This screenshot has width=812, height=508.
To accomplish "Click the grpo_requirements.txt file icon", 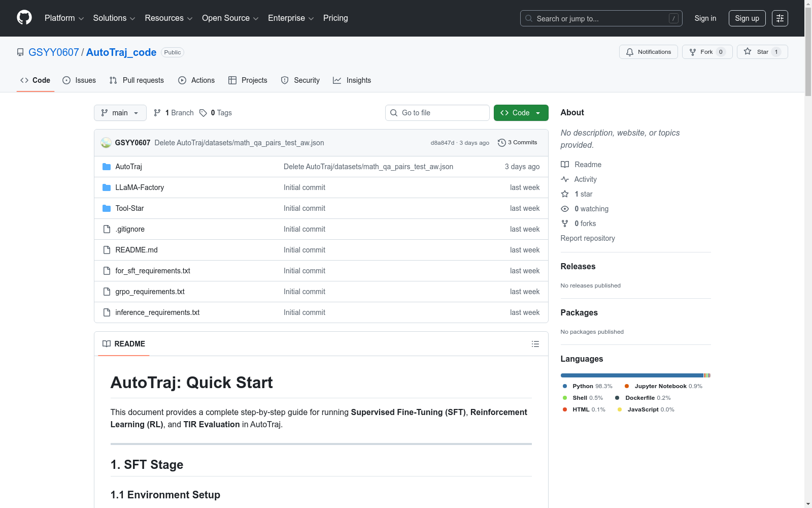I will coord(107,292).
